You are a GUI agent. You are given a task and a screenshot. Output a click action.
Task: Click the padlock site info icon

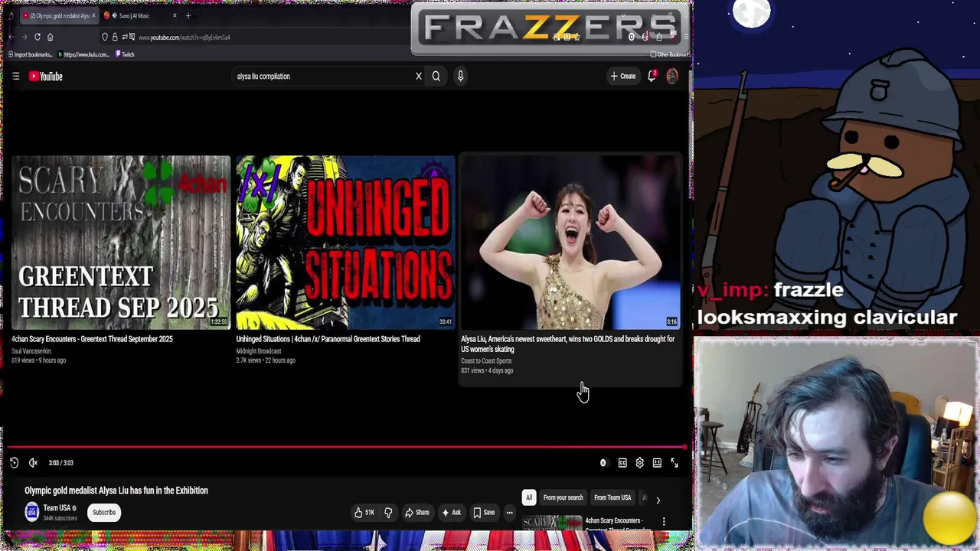[115, 37]
